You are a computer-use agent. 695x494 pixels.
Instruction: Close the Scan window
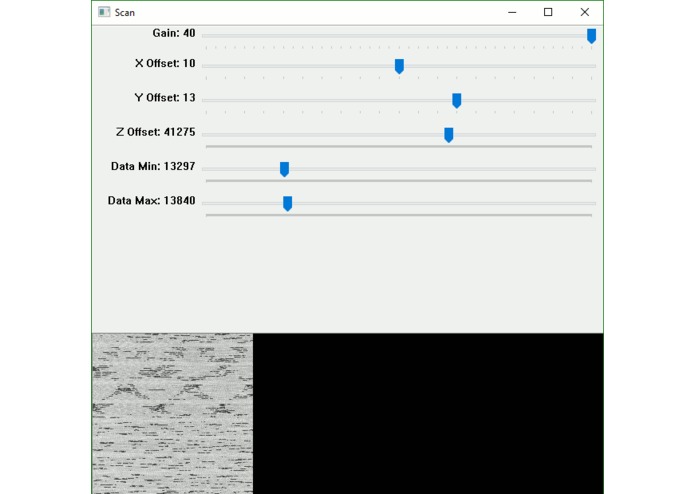[585, 12]
